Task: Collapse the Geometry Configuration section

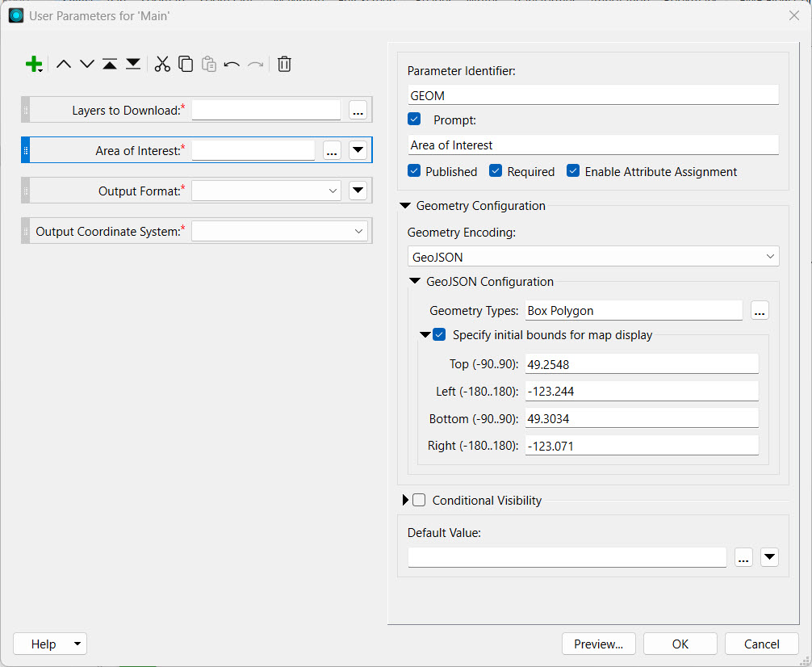Action: pyautogui.click(x=405, y=206)
